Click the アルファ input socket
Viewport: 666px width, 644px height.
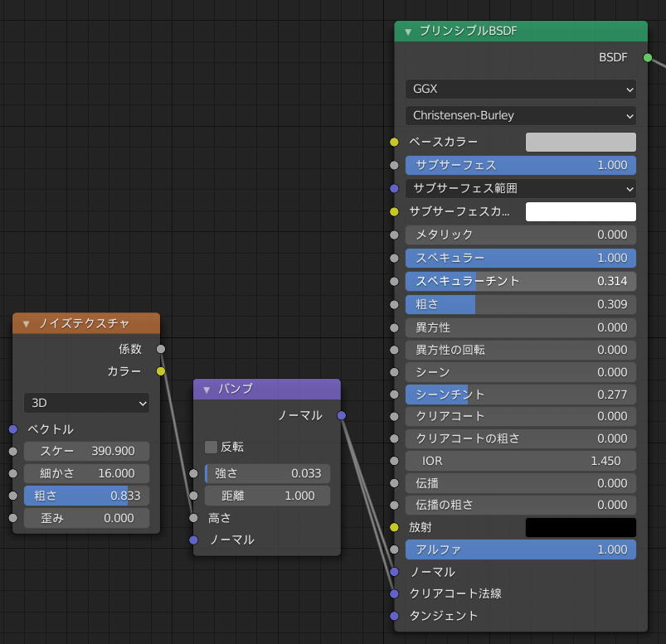point(394,550)
